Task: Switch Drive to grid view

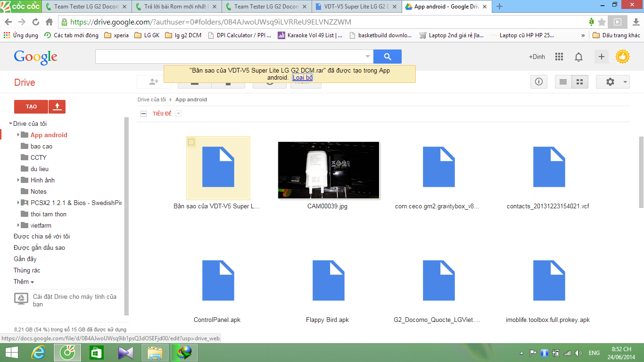Action: point(580,82)
